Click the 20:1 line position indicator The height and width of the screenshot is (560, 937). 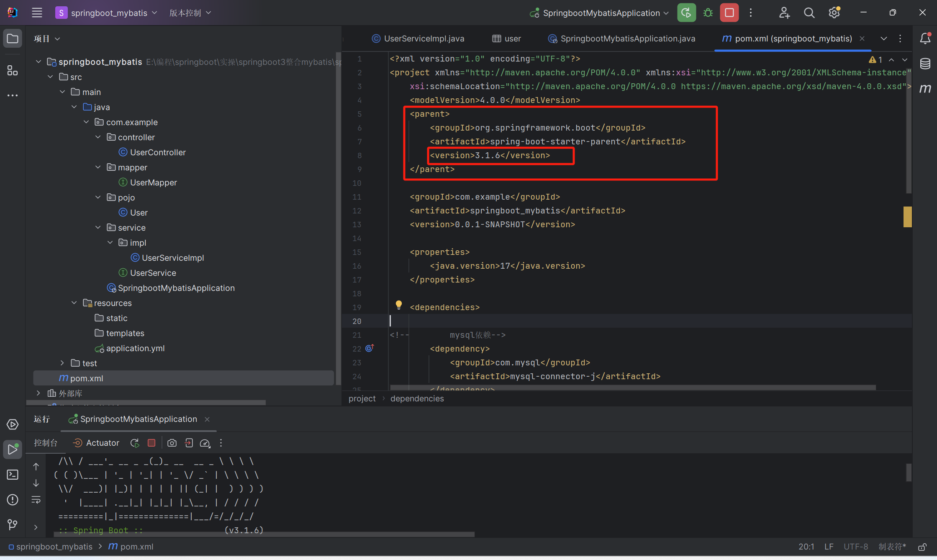(x=806, y=547)
